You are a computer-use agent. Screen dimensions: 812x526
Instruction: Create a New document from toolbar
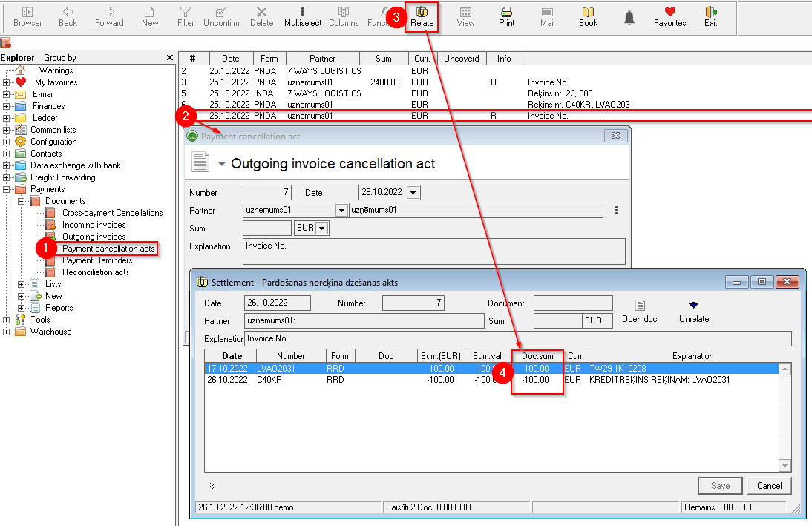pyautogui.click(x=150, y=17)
